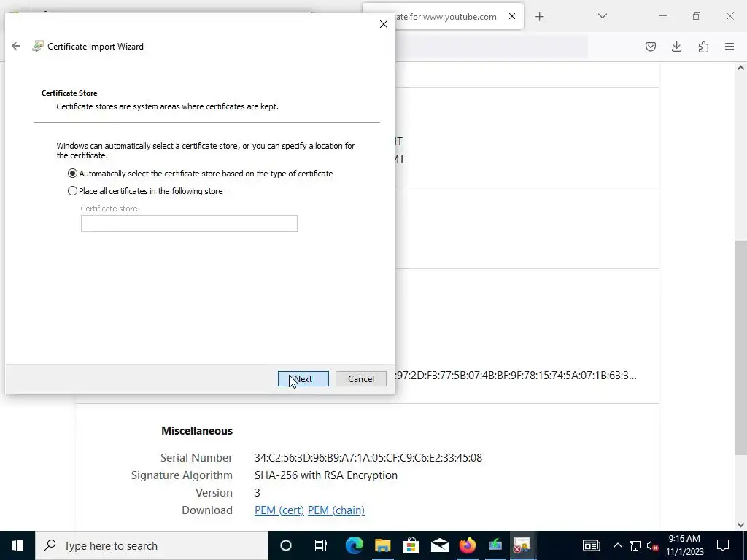Open News and interests taskbar widget
Image resolution: width=747 pixels, height=560 pixels.
point(591,545)
